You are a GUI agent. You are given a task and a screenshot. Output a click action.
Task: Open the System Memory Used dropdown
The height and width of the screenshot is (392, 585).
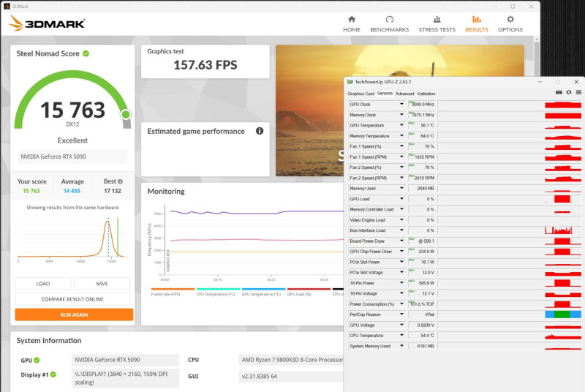401,346
